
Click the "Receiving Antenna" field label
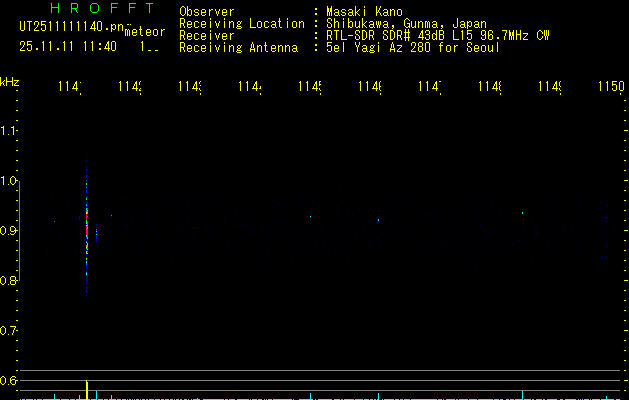click(x=238, y=48)
